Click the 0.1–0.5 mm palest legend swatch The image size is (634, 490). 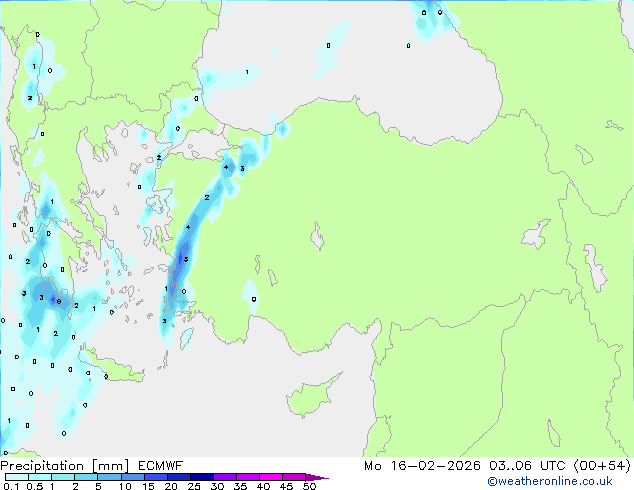[x=17, y=477]
